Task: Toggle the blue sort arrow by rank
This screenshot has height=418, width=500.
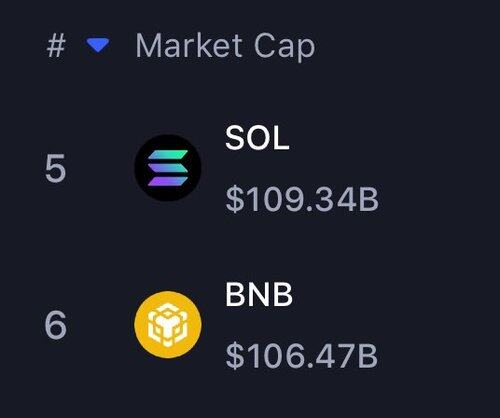Action: (x=98, y=45)
